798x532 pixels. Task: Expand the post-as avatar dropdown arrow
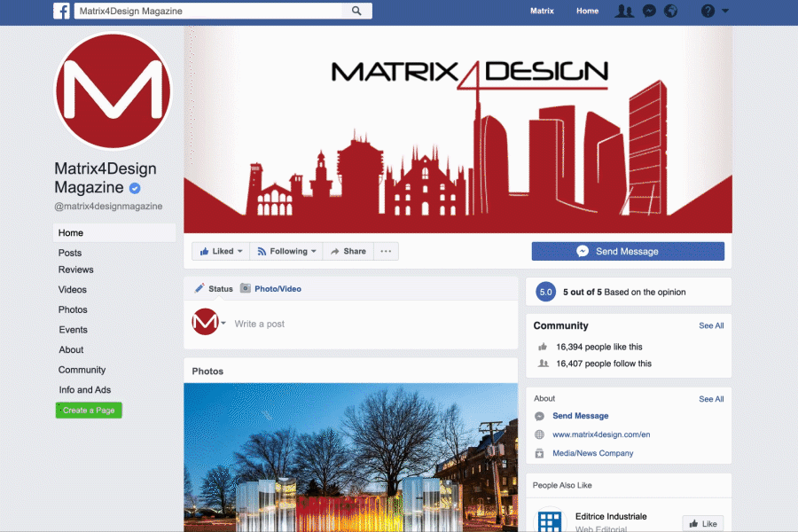[x=223, y=322]
